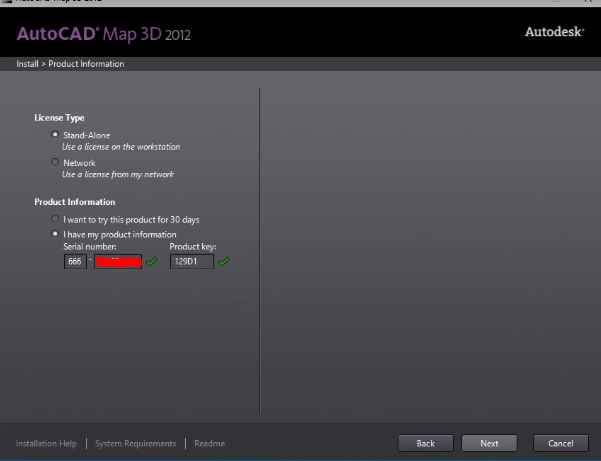Open the Readme link
This screenshot has width=601, height=461.
pos(210,443)
